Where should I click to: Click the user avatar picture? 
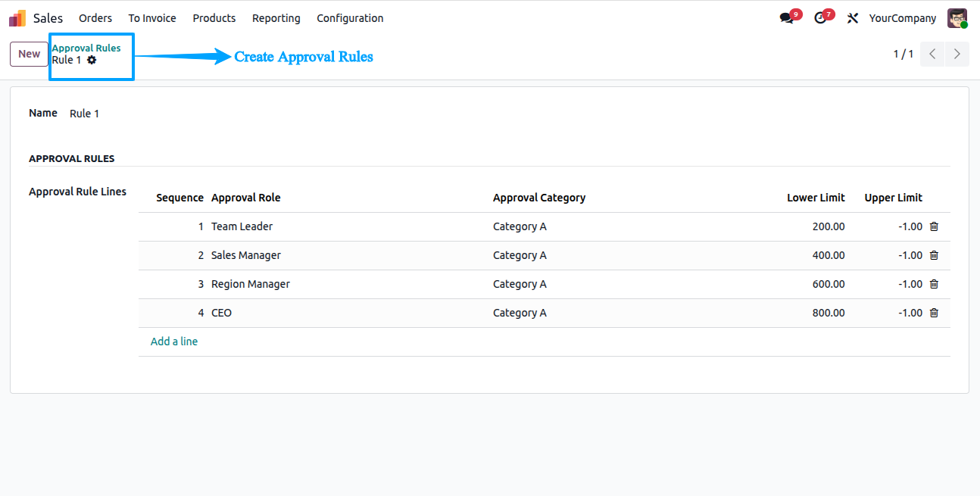tap(957, 18)
